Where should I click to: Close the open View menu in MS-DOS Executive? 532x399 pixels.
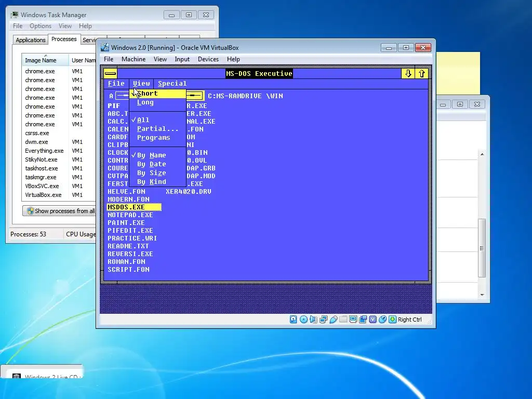coord(141,84)
